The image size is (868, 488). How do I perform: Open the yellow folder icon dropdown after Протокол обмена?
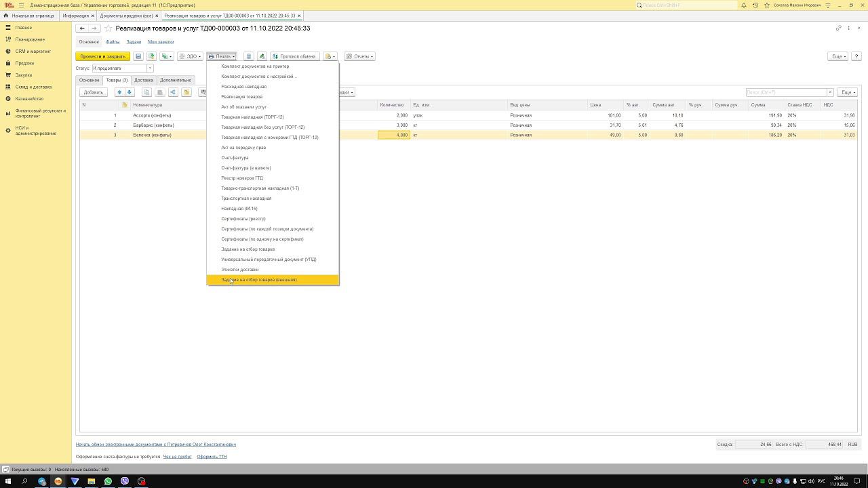point(330,56)
